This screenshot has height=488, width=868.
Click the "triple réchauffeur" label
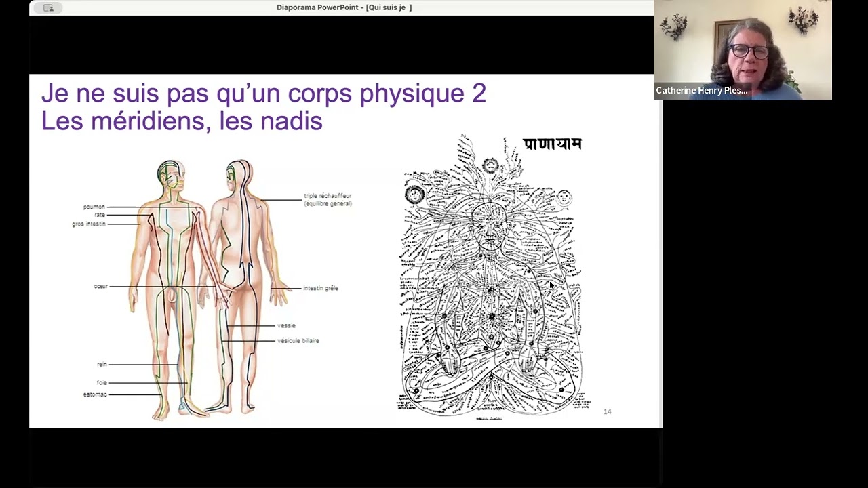point(328,196)
